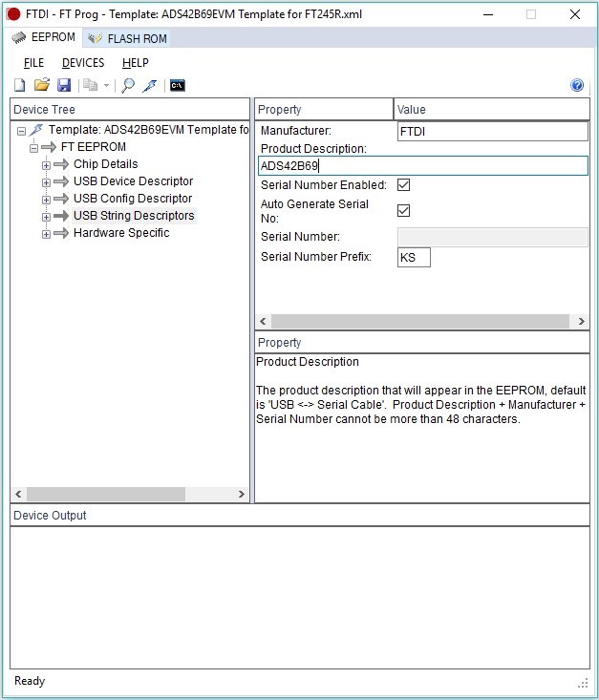This screenshot has width=599, height=700.
Task: Program devices using the lightning bolt icon
Action: click(x=150, y=85)
